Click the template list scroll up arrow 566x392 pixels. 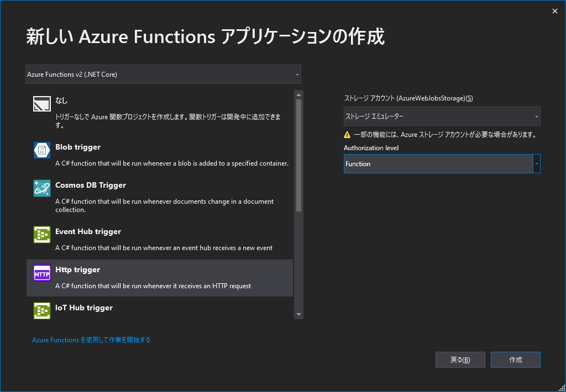[x=298, y=95]
